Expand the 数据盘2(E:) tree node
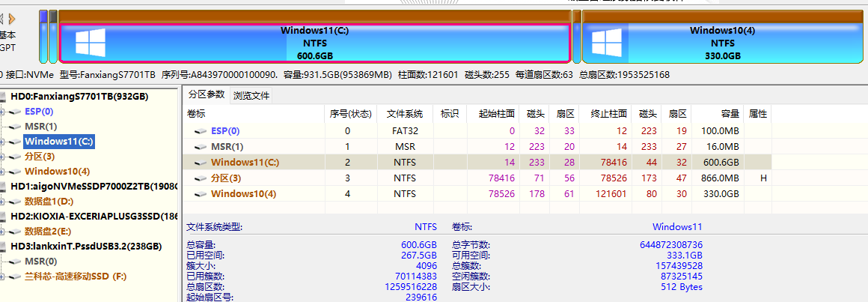The width and height of the screenshot is (868, 302). pyautogui.click(x=2, y=232)
